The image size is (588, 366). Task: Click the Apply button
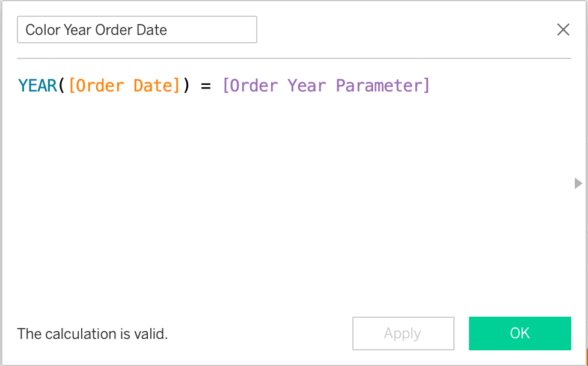(403, 333)
